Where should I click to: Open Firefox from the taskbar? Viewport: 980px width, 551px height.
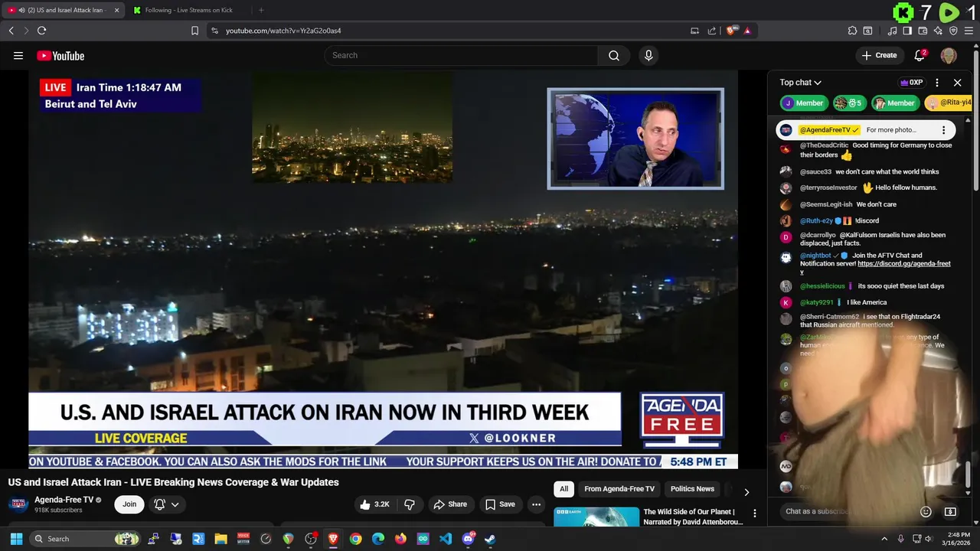coord(400,539)
